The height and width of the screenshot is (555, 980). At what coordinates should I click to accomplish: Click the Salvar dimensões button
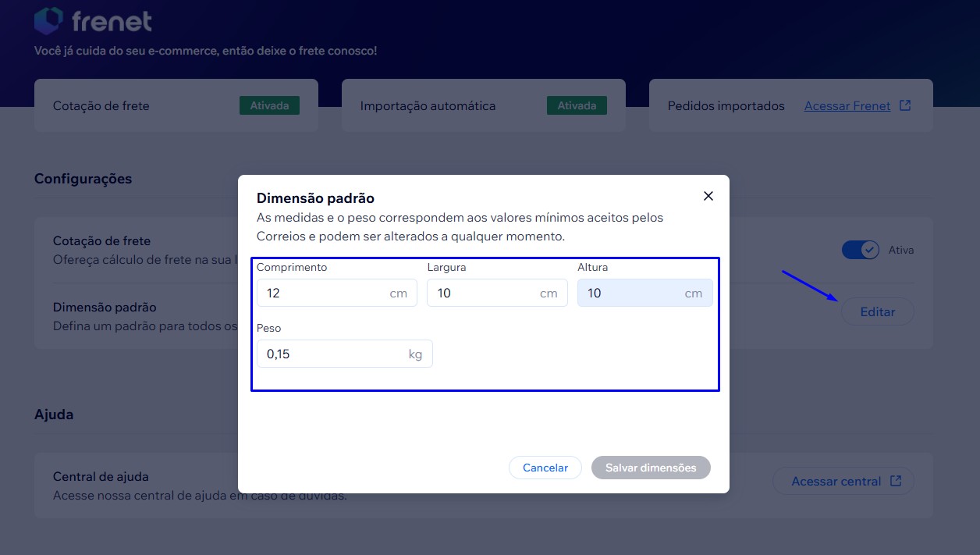[651, 468]
